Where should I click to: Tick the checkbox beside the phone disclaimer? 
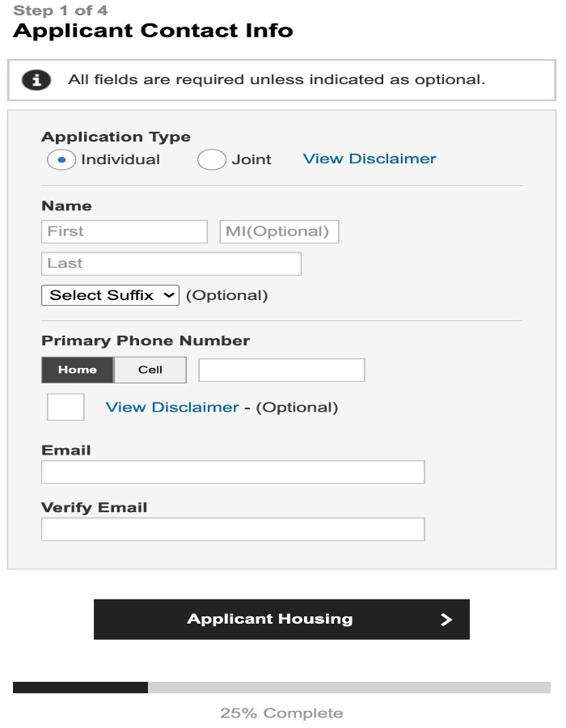tap(65, 407)
